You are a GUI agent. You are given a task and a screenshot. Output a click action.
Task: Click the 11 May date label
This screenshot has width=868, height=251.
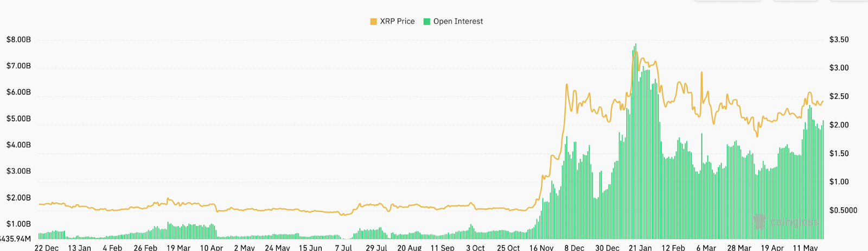click(805, 248)
